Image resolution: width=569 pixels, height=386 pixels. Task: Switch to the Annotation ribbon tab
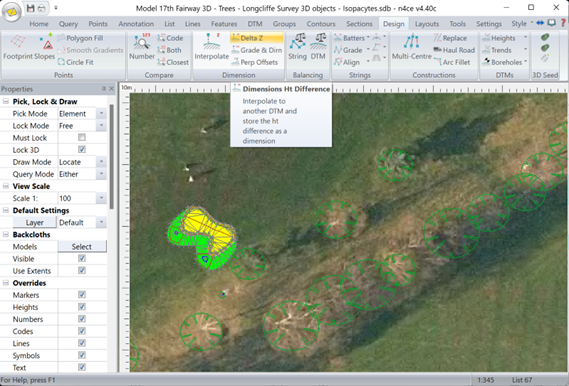(x=136, y=24)
